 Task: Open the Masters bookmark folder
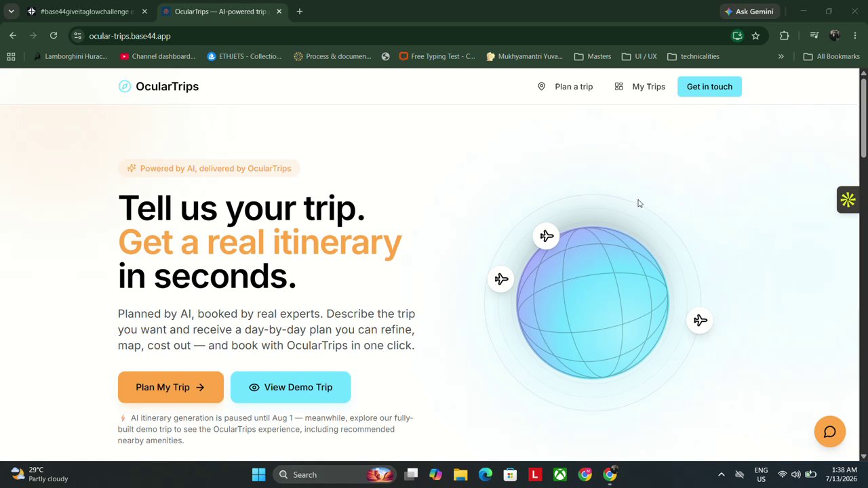coord(593,56)
